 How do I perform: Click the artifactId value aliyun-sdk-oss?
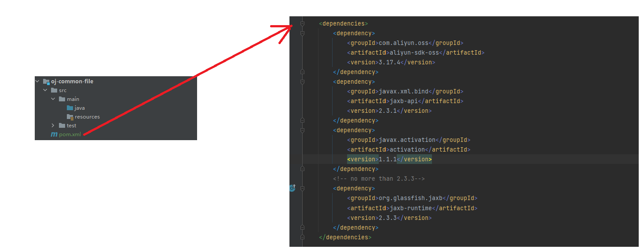(414, 52)
